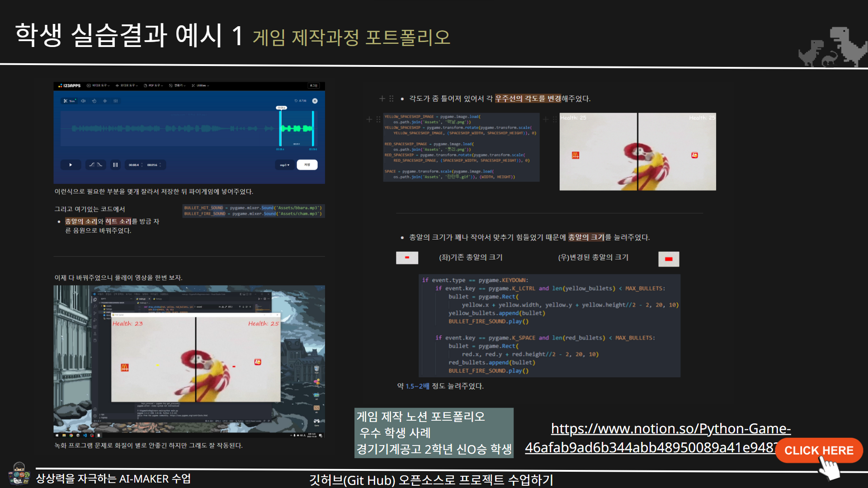Close the audio editor with X icon
This screenshot has height=488, width=868.
[x=315, y=101]
